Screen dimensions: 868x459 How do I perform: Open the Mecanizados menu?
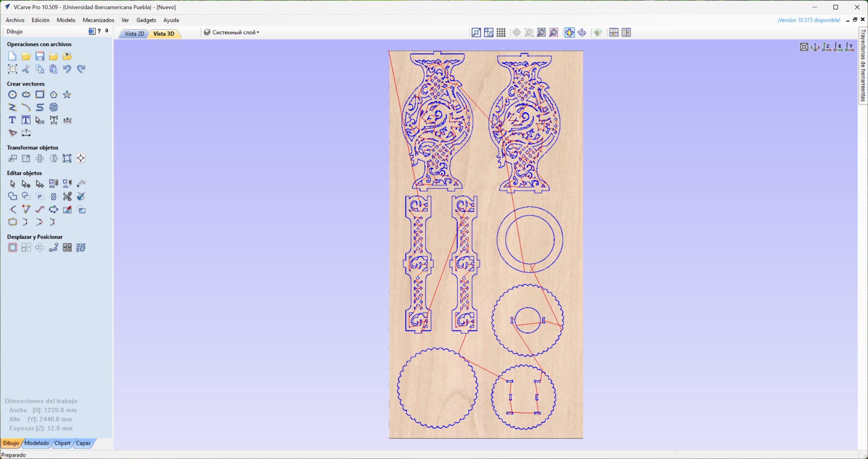pos(98,20)
